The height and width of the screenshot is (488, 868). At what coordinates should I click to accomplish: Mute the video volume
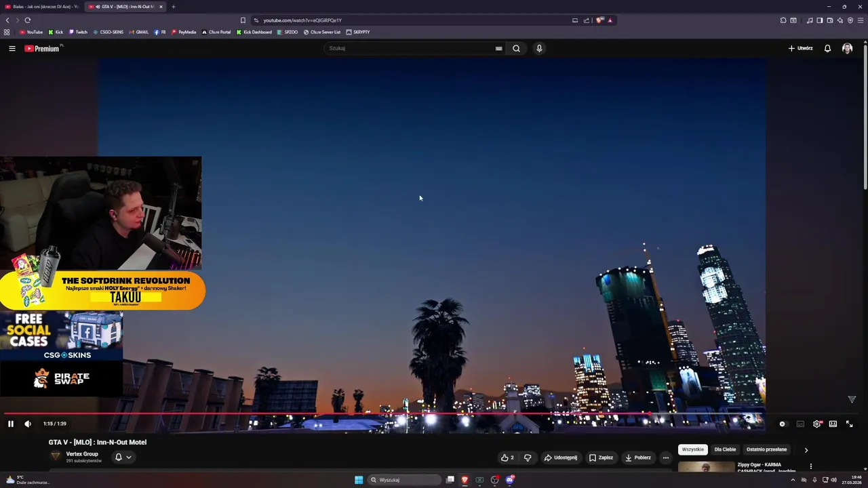coord(28,424)
